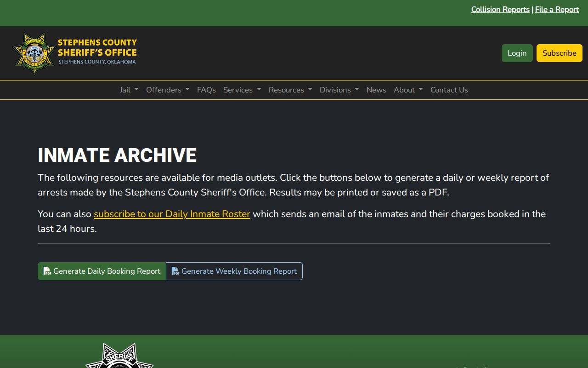The height and width of the screenshot is (368, 588).
Task: Click the yellow Subscribe button
Action: (560, 53)
